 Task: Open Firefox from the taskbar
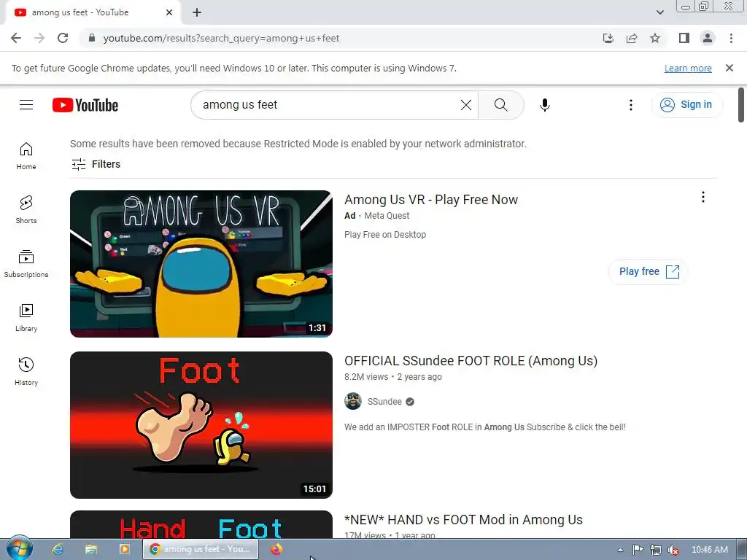(x=276, y=549)
